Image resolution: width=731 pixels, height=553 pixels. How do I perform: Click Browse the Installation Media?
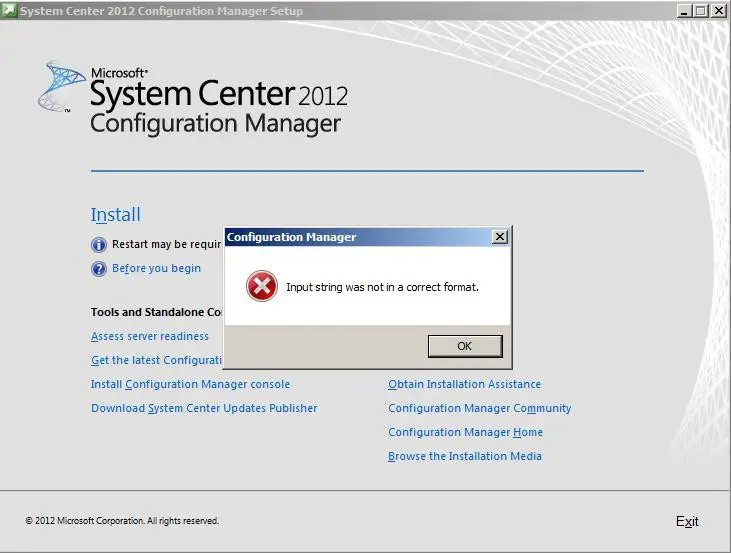tap(465, 456)
